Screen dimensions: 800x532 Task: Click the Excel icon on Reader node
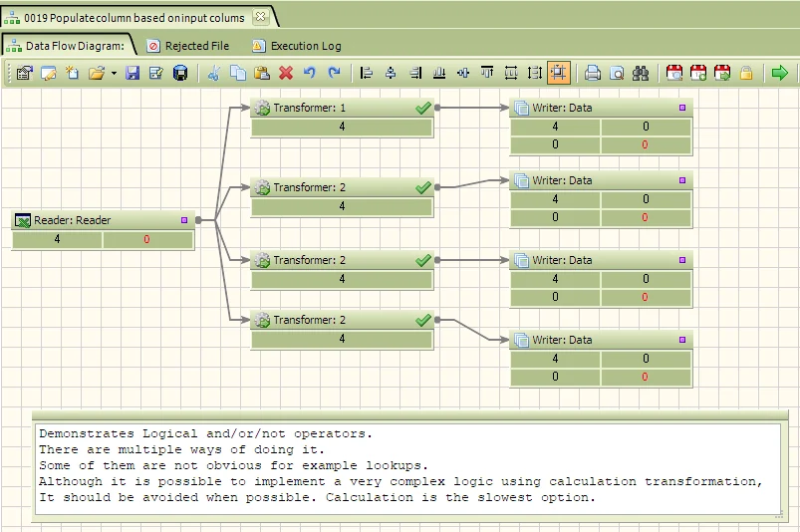[x=23, y=221]
